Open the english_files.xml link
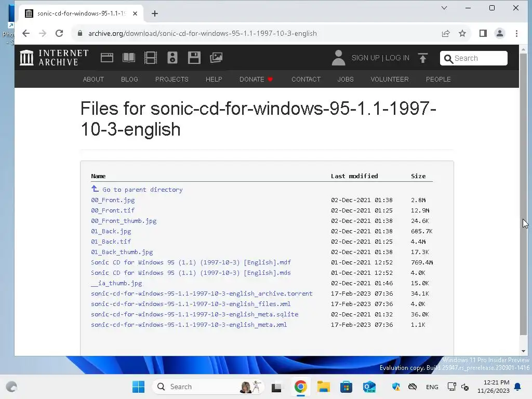Viewport: 532px width, 399px height. click(x=191, y=304)
